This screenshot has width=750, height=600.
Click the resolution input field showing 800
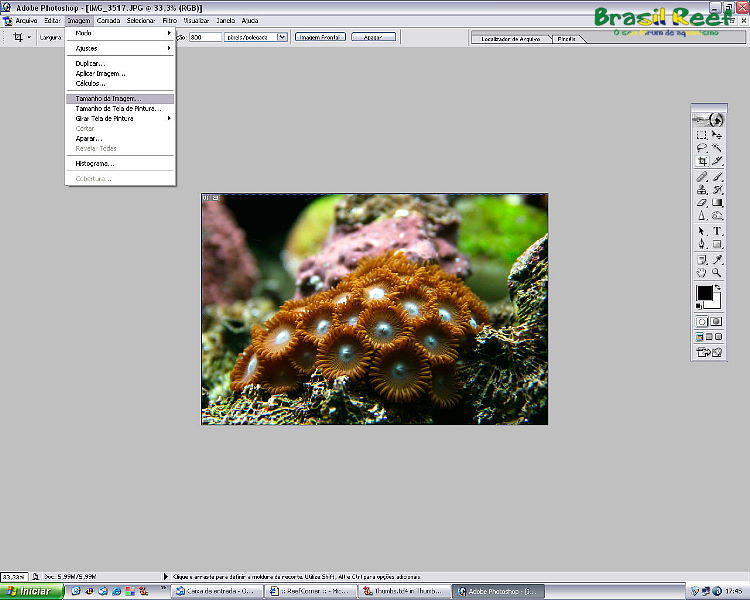point(204,37)
